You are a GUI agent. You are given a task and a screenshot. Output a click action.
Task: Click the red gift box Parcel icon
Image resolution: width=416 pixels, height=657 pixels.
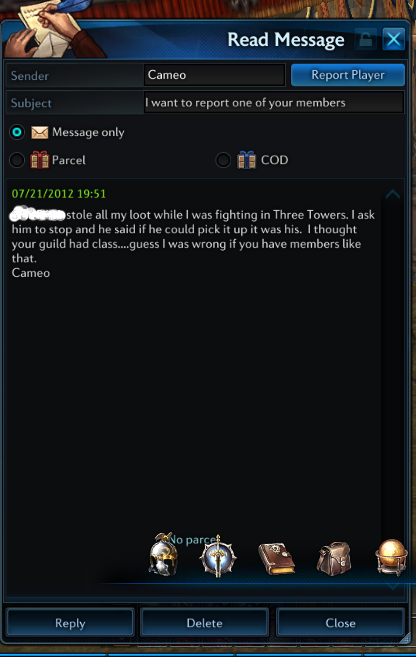point(39,160)
